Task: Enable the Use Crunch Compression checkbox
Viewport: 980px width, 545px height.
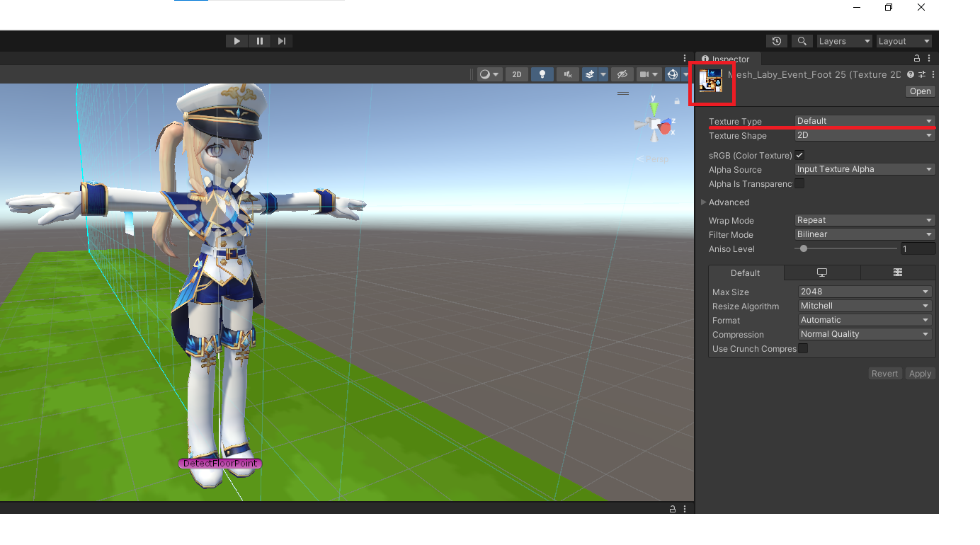Action: (x=803, y=348)
